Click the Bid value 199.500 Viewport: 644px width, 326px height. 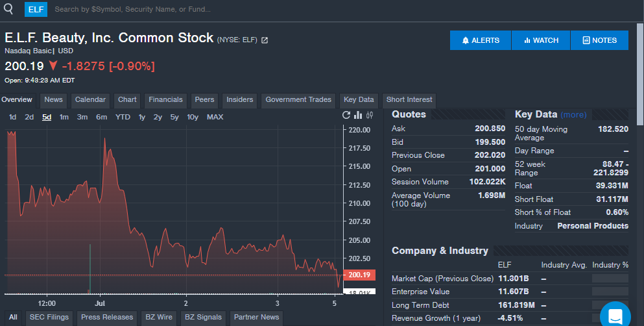490,142
